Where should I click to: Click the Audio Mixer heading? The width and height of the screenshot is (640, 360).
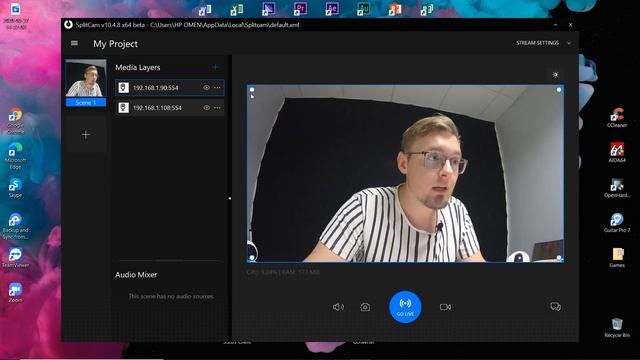[x=136, y=275]
